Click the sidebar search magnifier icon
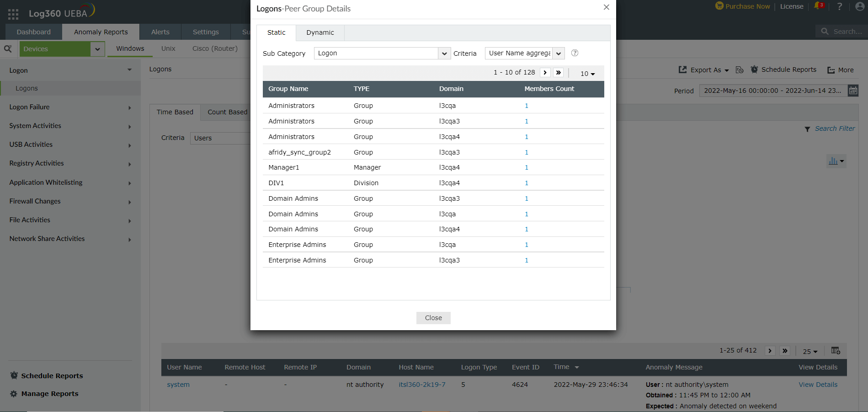868x412 pixels. (8, 48)
